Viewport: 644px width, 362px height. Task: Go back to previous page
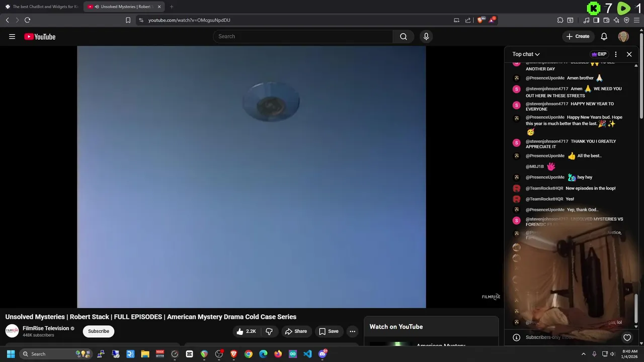coord(7,20)
